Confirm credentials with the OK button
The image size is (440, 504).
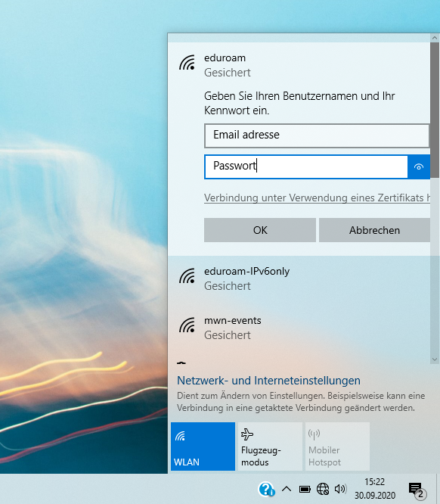(260, 230)
